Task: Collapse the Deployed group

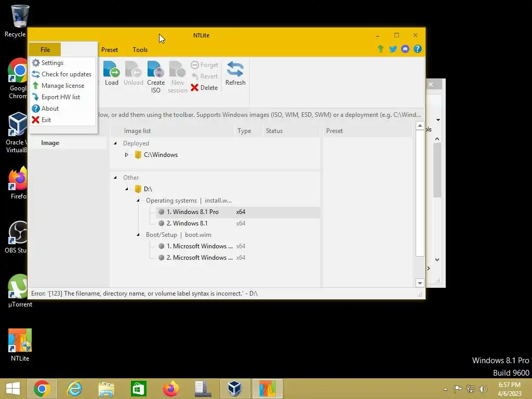Action: (115, 143)
